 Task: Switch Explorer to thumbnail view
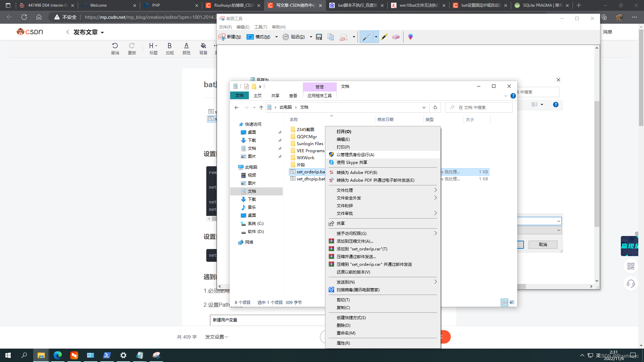click(512, 302)
